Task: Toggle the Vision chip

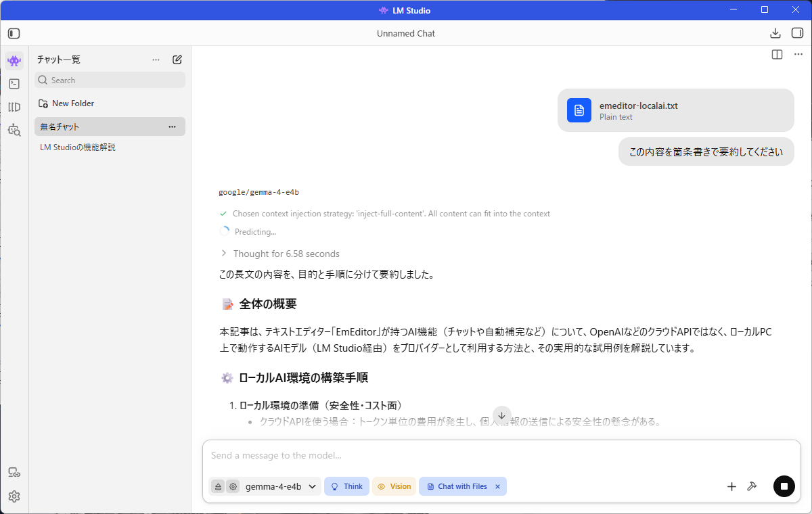Action: pos(394,486)
